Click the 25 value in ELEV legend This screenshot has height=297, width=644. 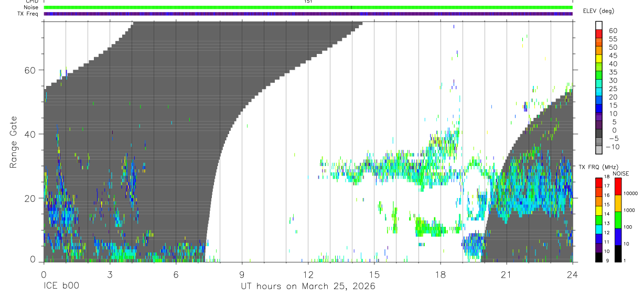coord(613,89)
